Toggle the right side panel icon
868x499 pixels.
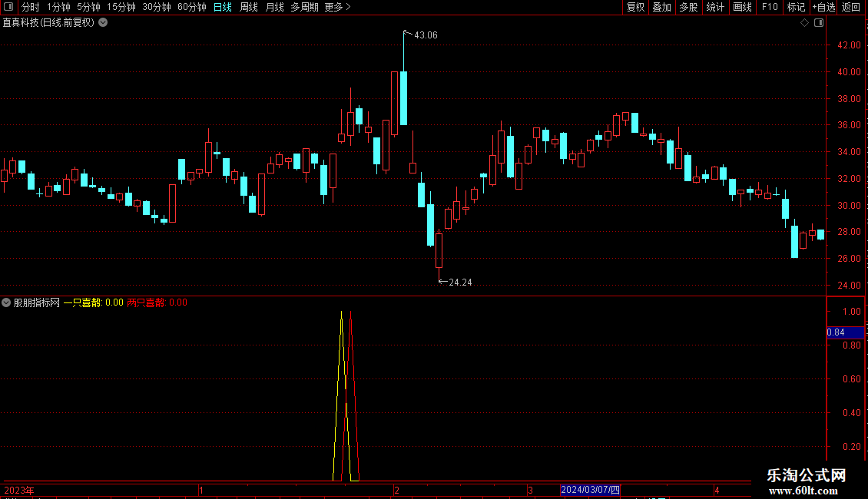click(819, 23)
